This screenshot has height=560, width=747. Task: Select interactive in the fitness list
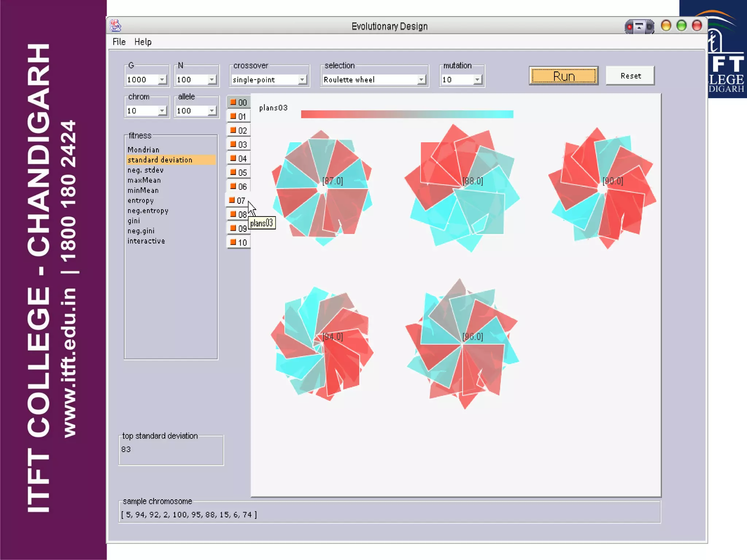146,241
